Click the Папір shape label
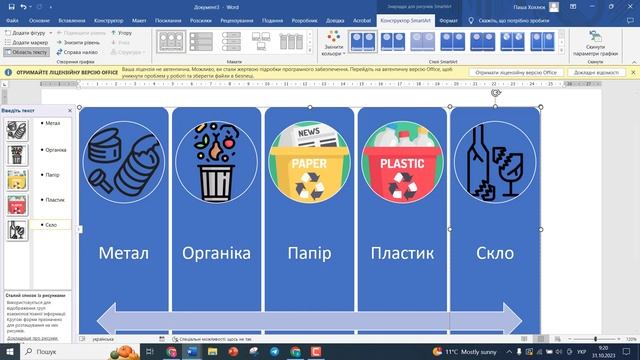Screen dimensions: 640x360 click(309, 253)
